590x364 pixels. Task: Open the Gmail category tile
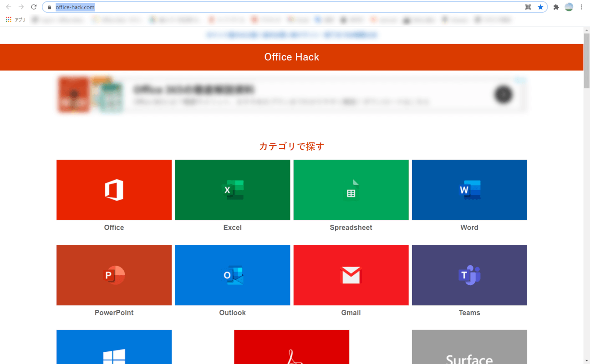tap(351, 275)
